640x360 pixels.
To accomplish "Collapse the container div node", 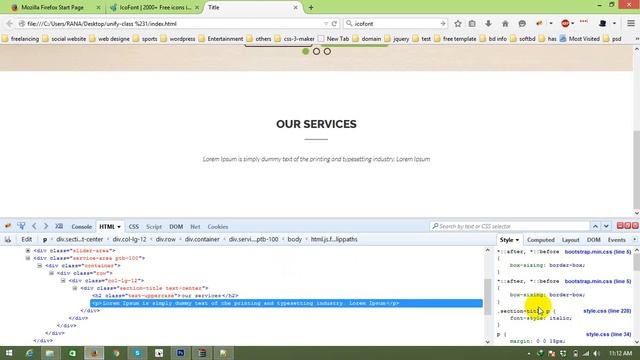I will pyautogui.click(x=40, y=266).
